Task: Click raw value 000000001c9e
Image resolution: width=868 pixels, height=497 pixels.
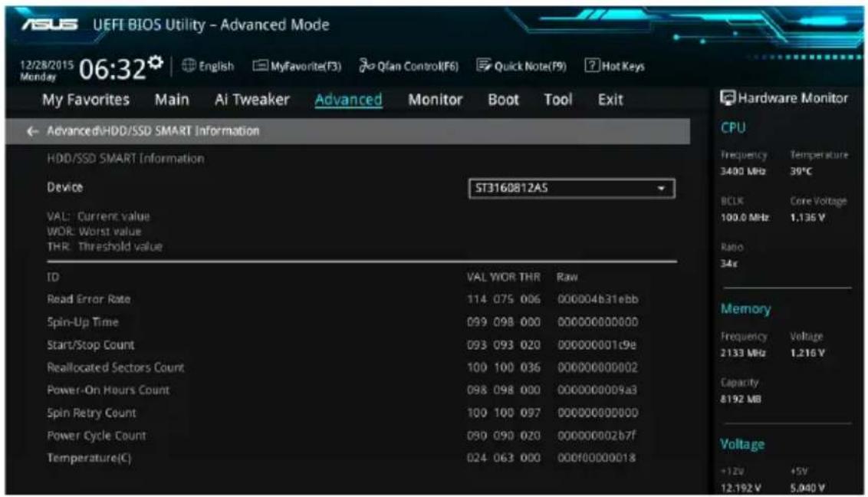Action: [x=597, y=345]
